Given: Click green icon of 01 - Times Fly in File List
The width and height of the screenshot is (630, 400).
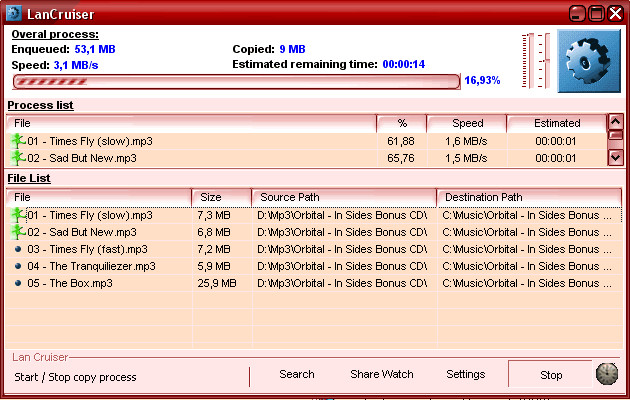Looking at the screenshot, I should pyautogui.click(x=18, y=215).
